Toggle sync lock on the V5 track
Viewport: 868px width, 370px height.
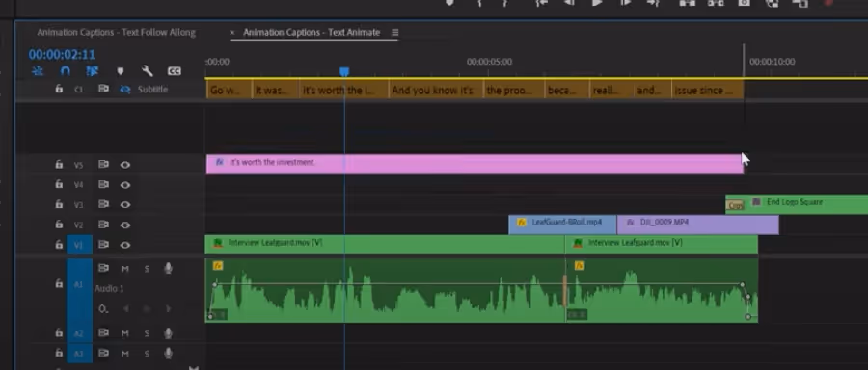[103, 164]
